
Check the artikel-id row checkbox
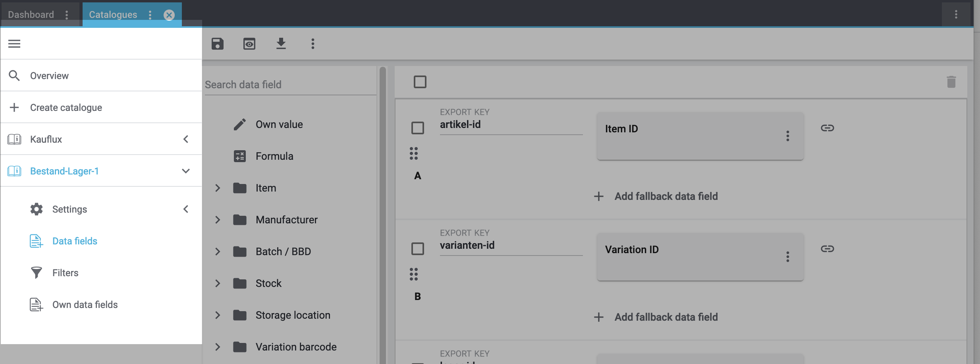pos(417,128)
